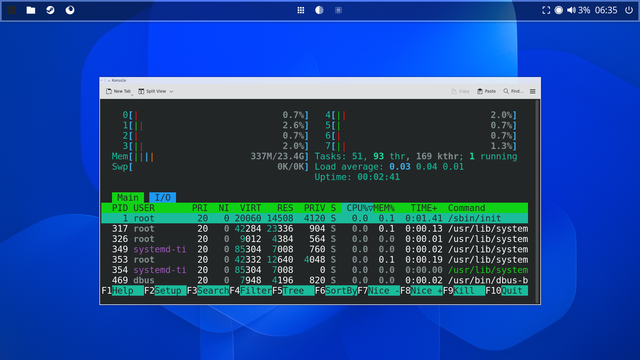Click the Mem usage meter bar

pos(210,156)
